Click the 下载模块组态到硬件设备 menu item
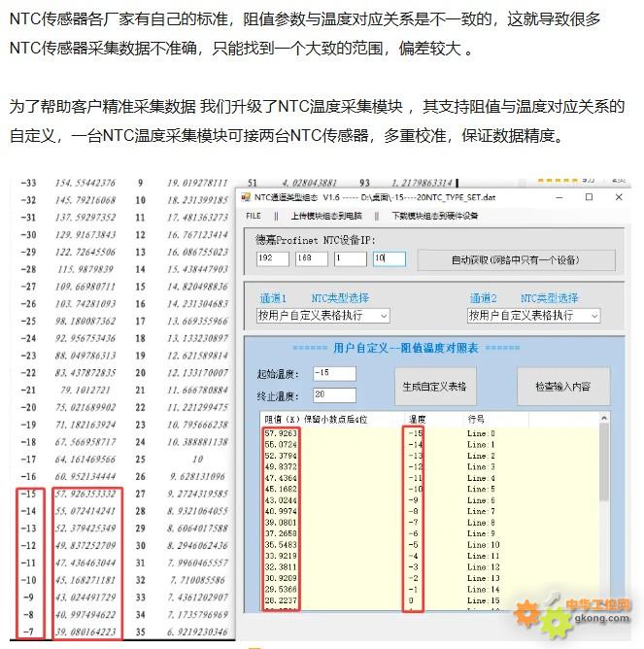The image size is (644, 649). pyautogui.click(x=434, y=216)
